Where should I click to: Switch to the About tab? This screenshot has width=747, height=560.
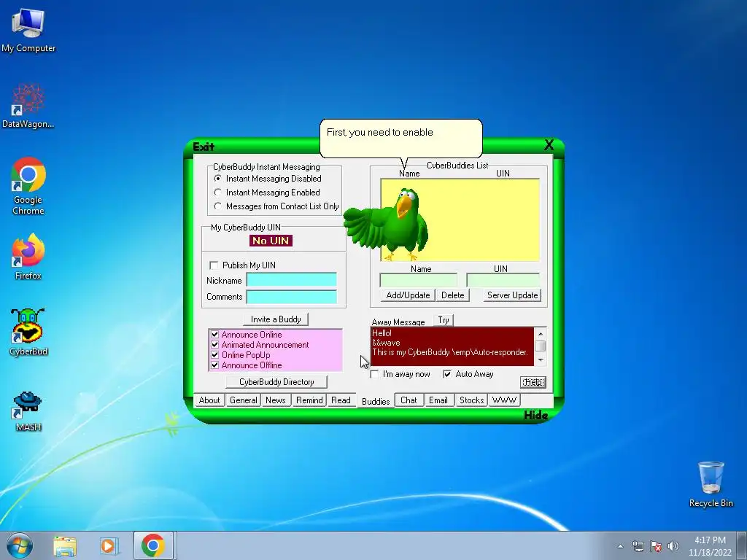click(209, 400)
